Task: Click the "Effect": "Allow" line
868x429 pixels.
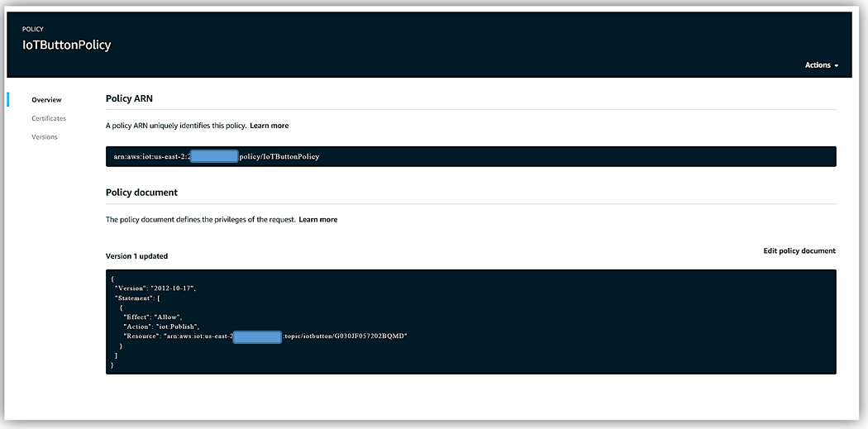Action: (x=151, y=317)
